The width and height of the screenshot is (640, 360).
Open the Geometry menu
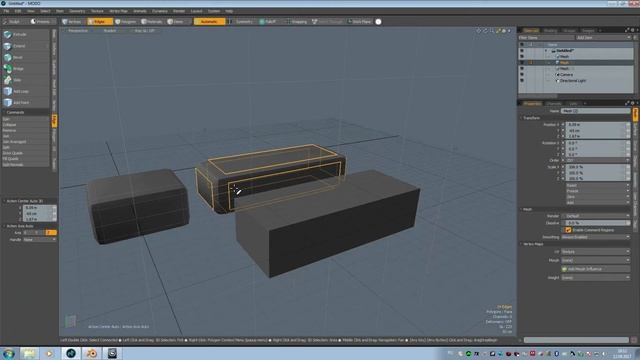point(77,11)
